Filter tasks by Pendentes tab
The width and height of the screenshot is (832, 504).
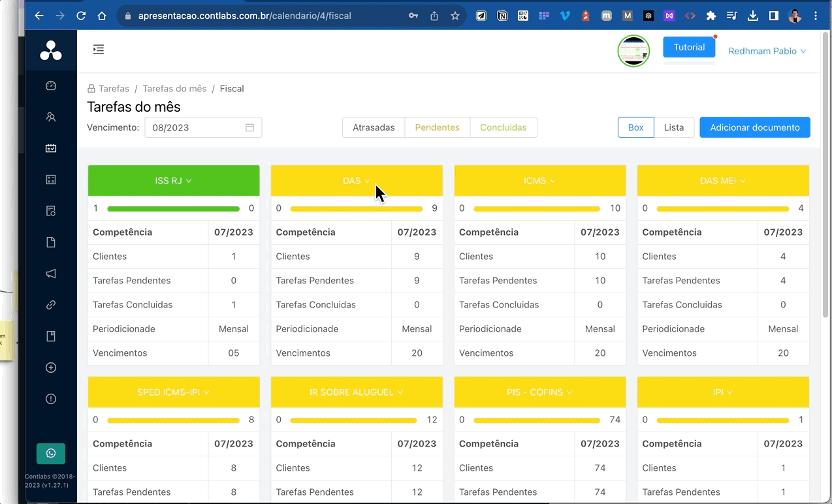(437, 127)
